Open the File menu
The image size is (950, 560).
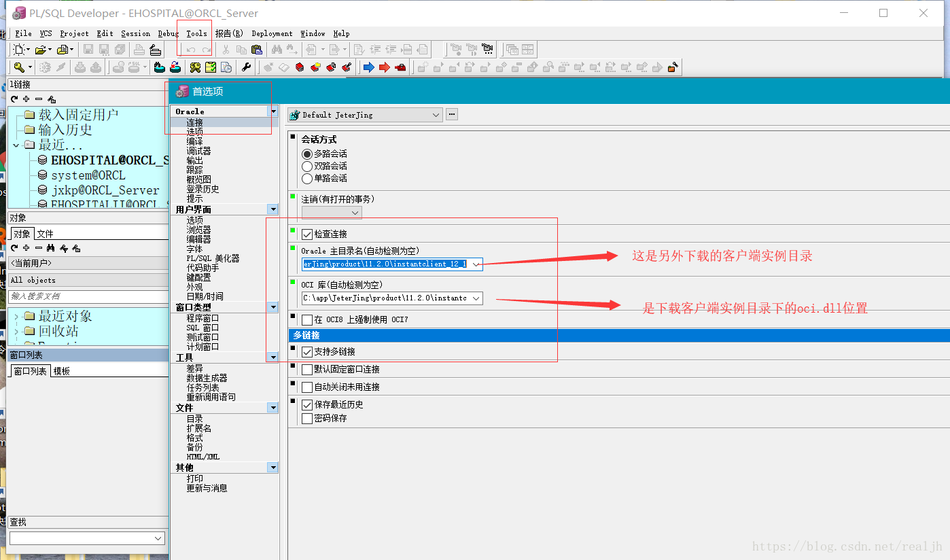[x=23, y=33]
